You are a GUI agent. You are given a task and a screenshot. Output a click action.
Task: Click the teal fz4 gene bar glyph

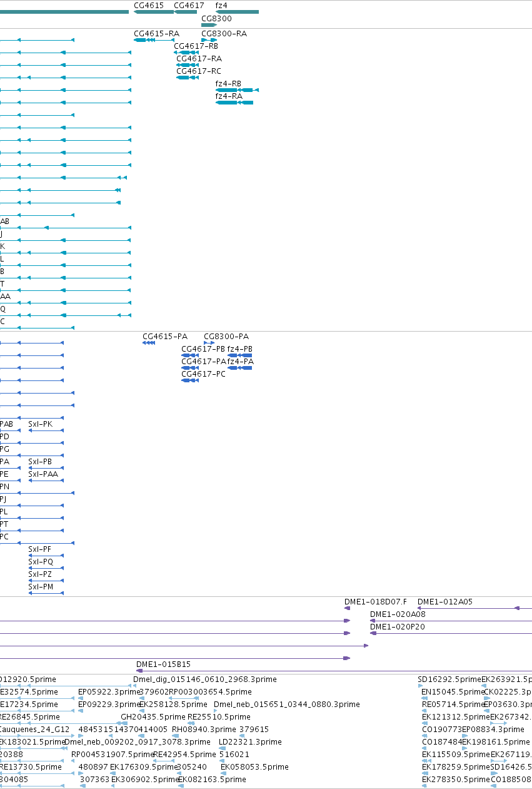click(x=237, y=12)
